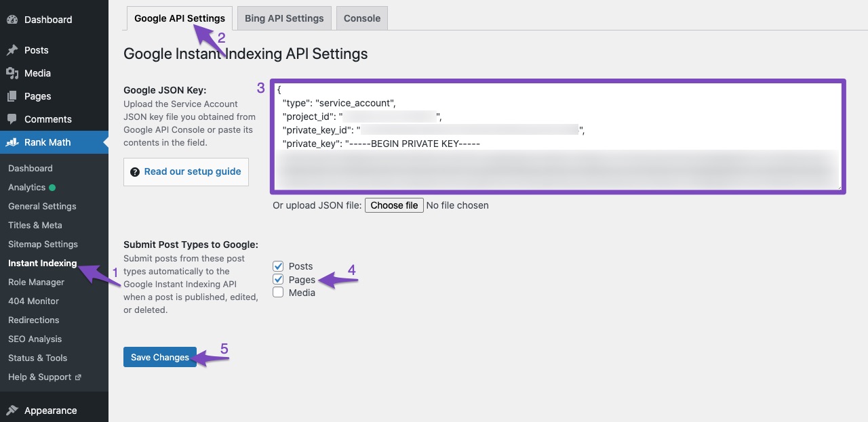Open the Comments menu label in sidebar
This screenshot has height=422, width=868.
coord(48,119)
